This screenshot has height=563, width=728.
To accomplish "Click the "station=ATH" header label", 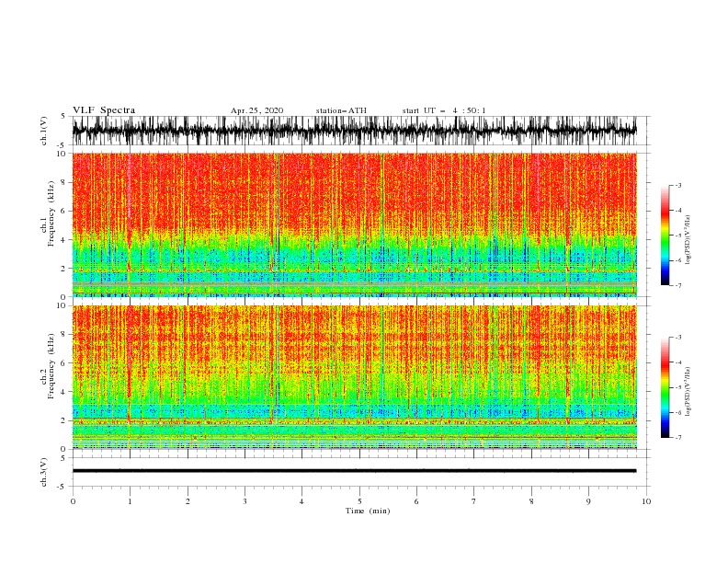I will (341, 110).
